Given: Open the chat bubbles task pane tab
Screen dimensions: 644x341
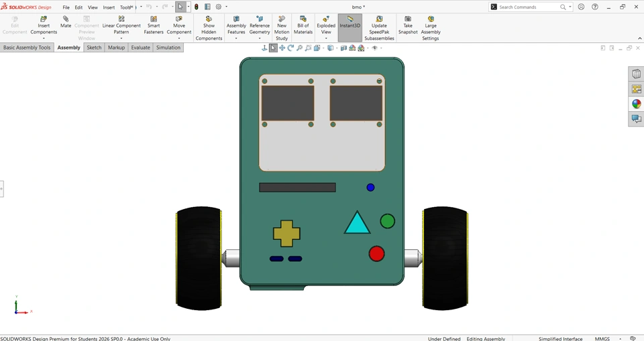Looking at the screenshot, I should pyautogui.click(x=636, y=119).
